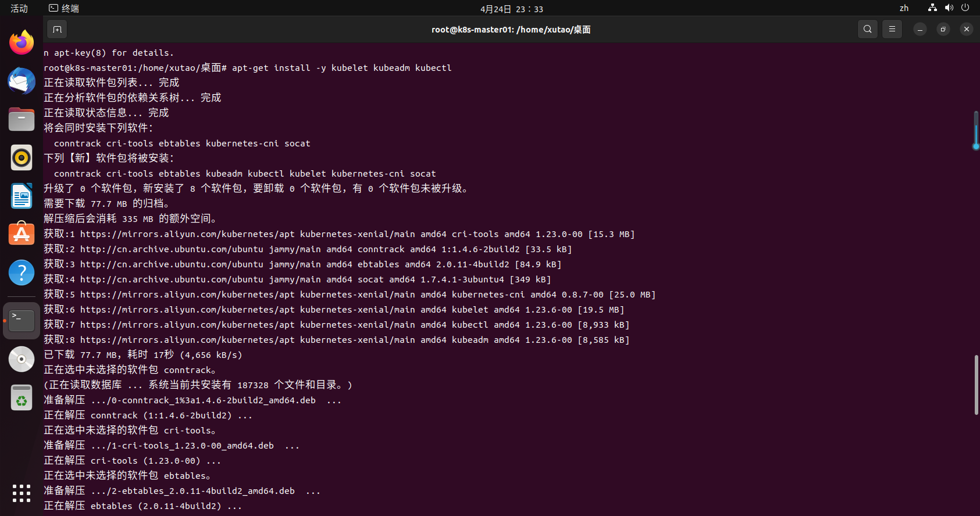This screenshot has height=516, width=980.
Task: Click the line fetching kubeadm 1.23.6-00
Action: coord(337,340)
